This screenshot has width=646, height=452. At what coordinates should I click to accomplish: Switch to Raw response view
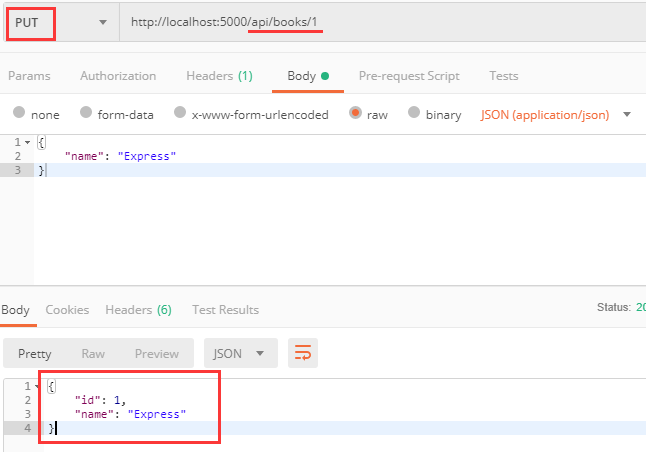(x=93, y=354)
